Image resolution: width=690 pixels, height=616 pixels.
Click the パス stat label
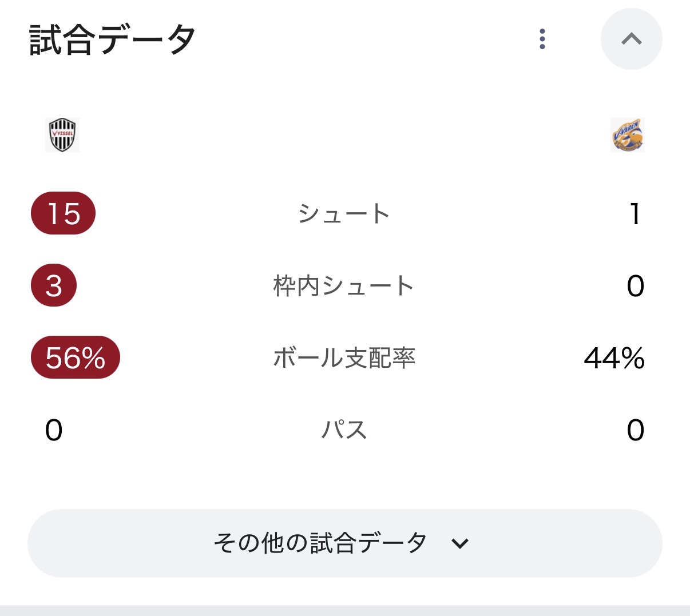(344, 430)
